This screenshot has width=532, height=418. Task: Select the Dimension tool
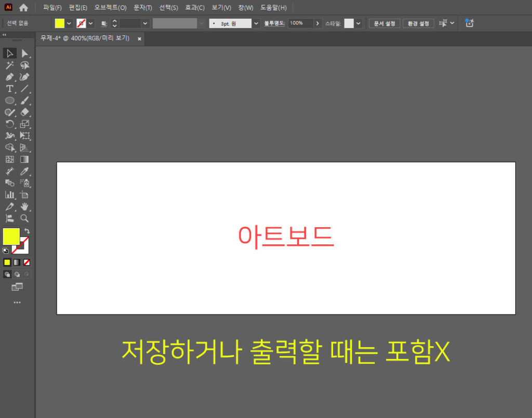pyautogui.click(x=9, y=171)
